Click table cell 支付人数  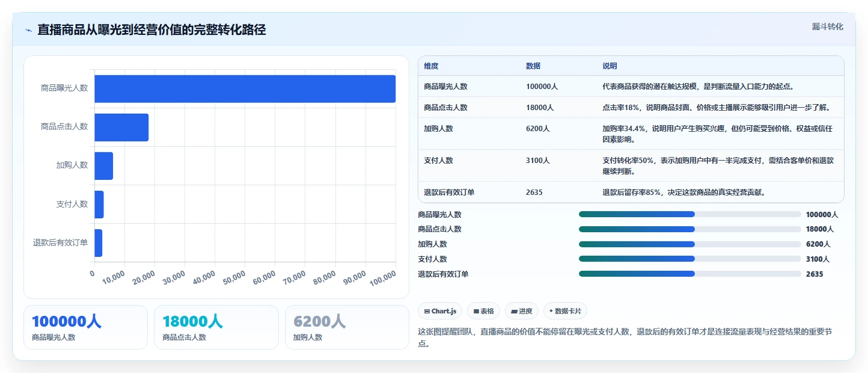438,161
